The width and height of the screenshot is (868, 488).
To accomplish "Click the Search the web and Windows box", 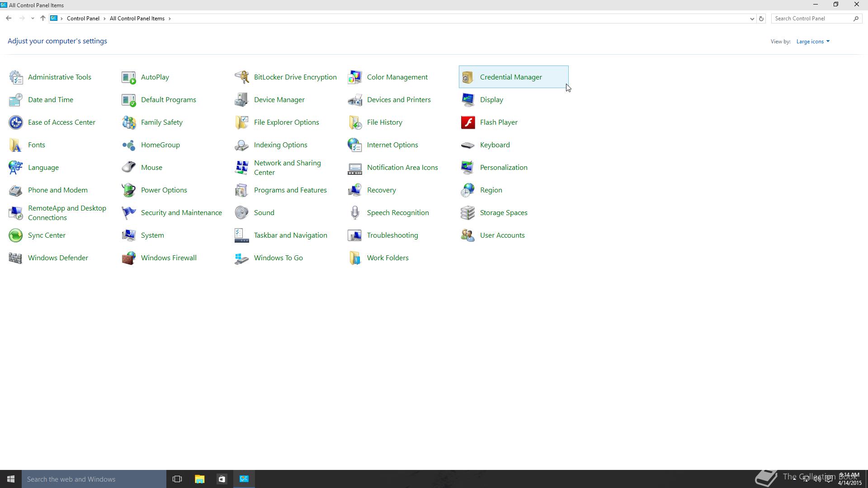I will coord(94,479).
